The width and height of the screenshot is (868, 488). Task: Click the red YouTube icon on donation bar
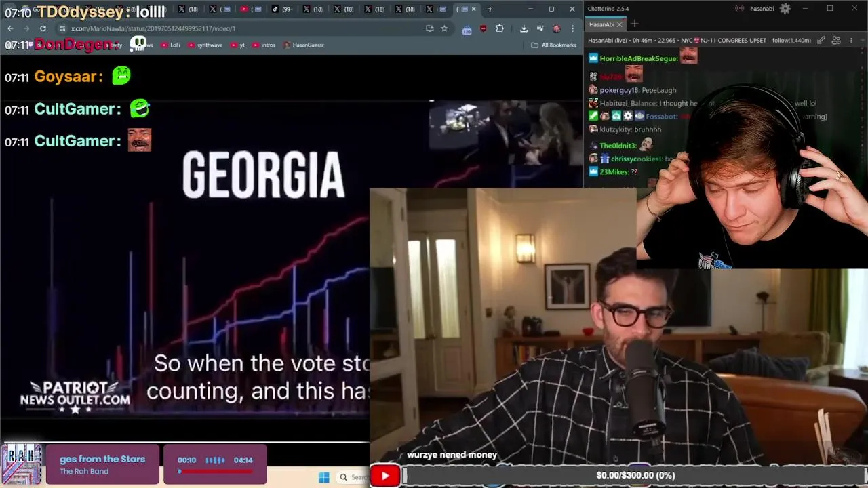[385, 476]
